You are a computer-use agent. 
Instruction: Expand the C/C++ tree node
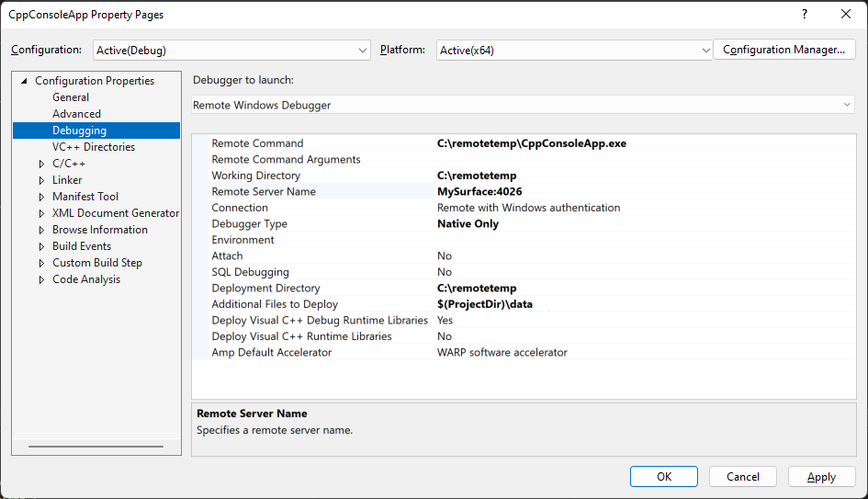pos(41,164)
